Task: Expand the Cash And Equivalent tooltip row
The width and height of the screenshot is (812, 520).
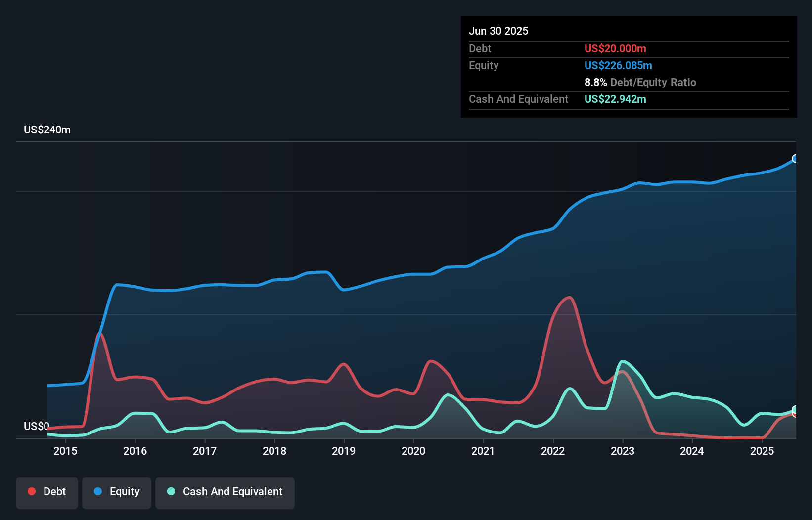Action: (518, 99)
